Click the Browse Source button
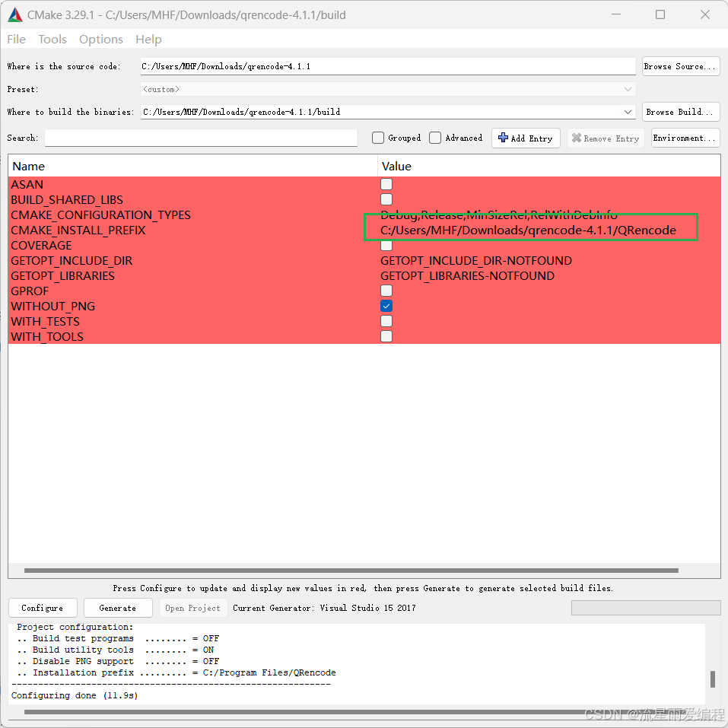 681,66
